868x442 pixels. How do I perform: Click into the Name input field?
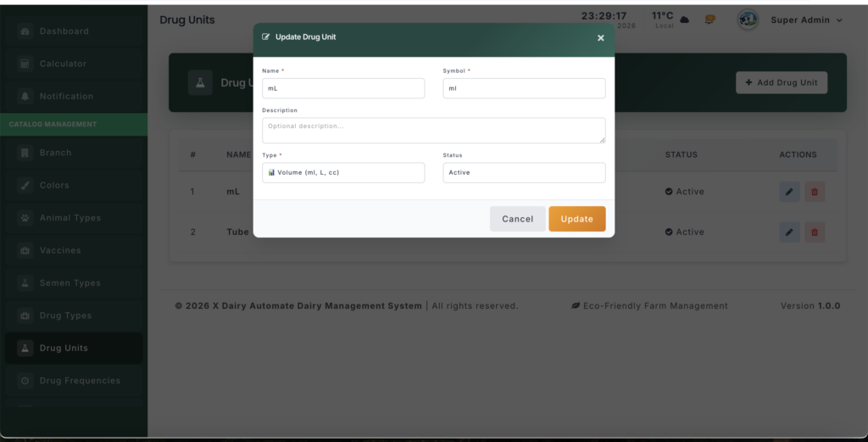coord(343,88)
